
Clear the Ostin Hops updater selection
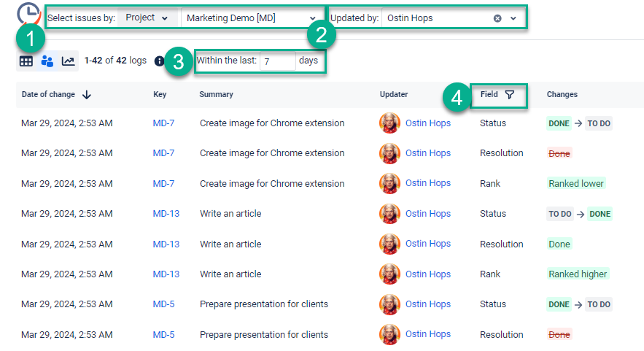pyautogui.click(x=497, y=18)
